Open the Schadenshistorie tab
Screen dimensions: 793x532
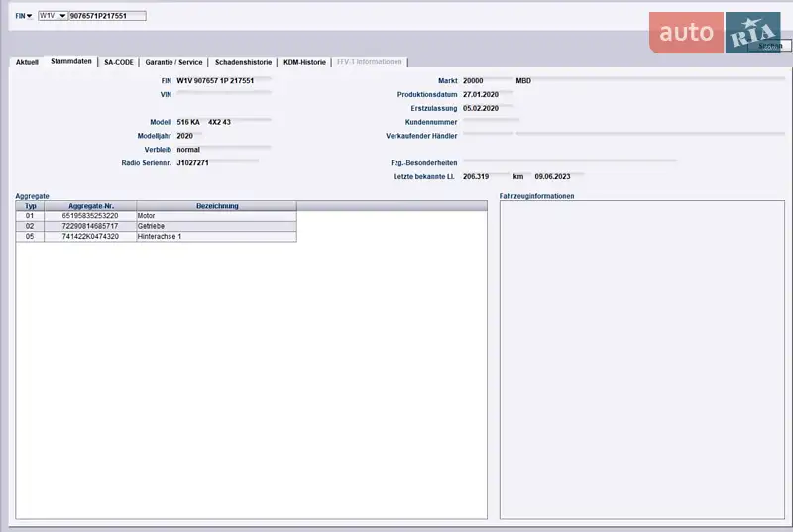[243, 62]
